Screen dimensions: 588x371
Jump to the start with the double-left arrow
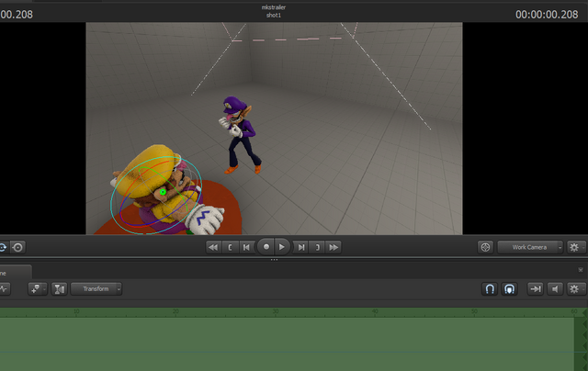[213, 247]
